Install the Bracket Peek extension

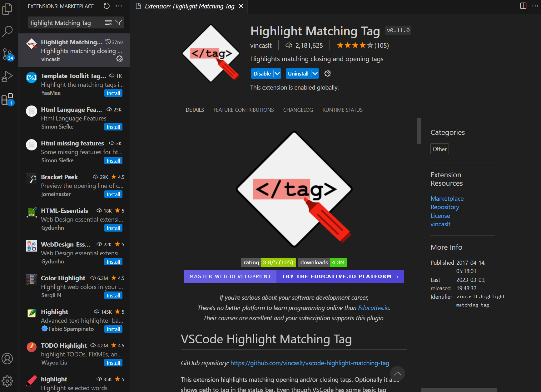pyautogui.click(x=113, y=194)
